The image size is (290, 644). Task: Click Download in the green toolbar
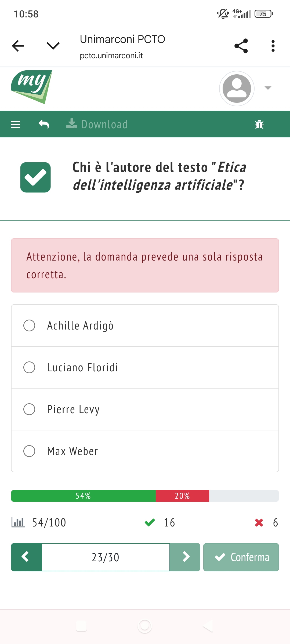coord(97,125)
